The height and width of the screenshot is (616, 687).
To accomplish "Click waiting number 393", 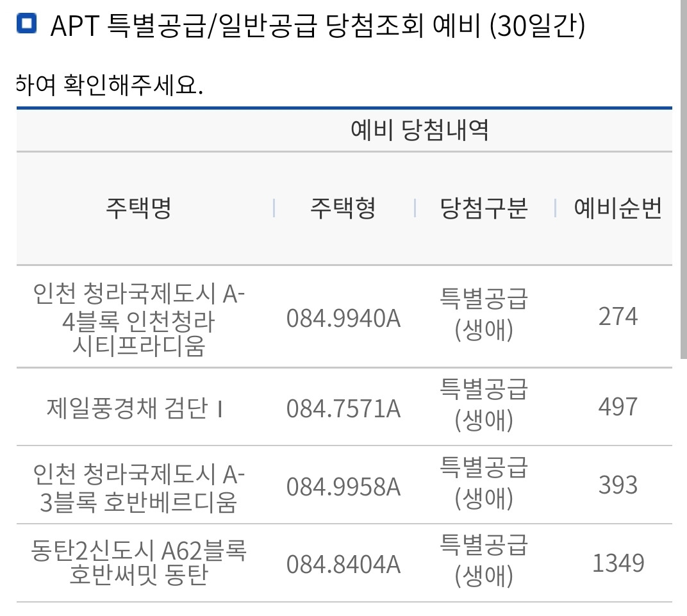I will coord(618,485).
